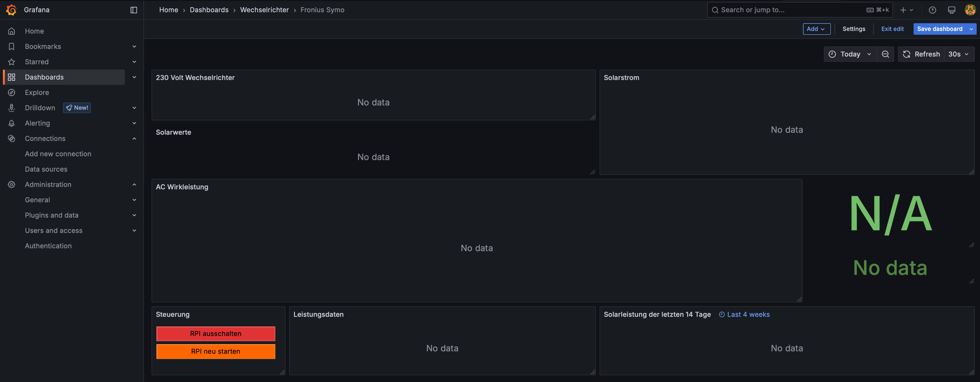Open the Explore compass menu item
980x382 pixels.
37,92
